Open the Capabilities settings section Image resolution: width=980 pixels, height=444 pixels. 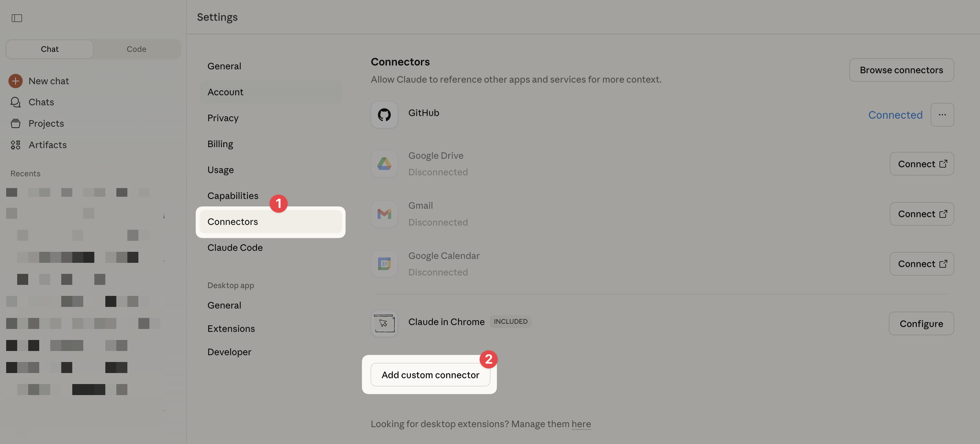[232, 195]
